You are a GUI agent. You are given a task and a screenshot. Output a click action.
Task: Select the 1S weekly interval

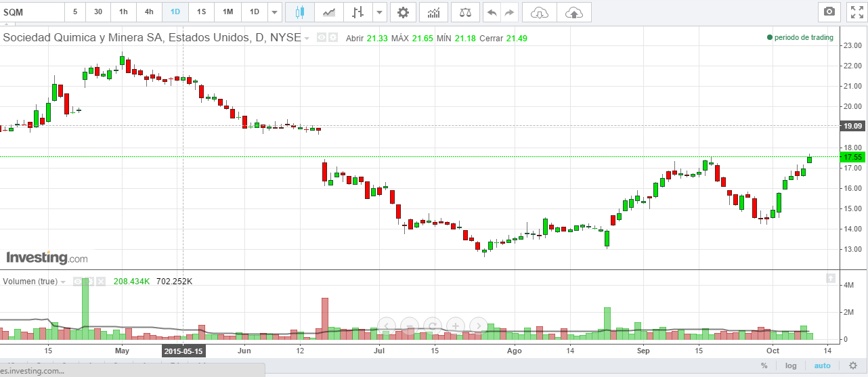pos(201,12)
